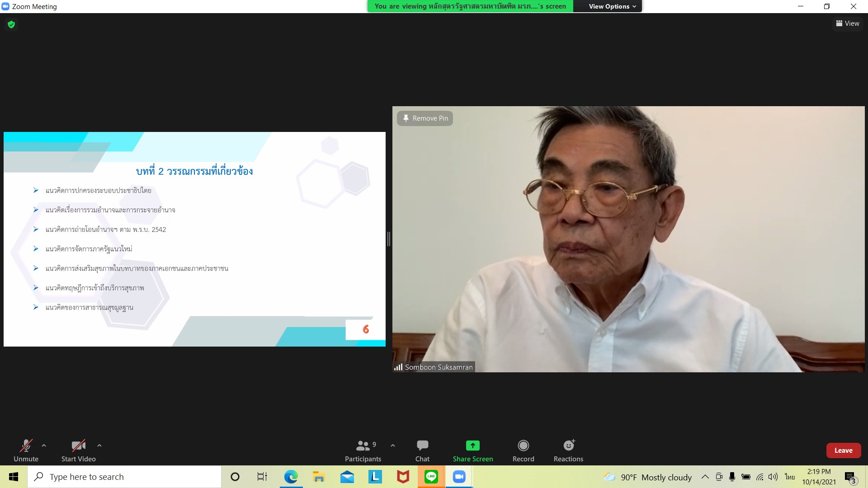Image resolution: width=868 pixels, height=488 pixels.
Task: Click the green encryption shield icon
Action: pos(11,24)
